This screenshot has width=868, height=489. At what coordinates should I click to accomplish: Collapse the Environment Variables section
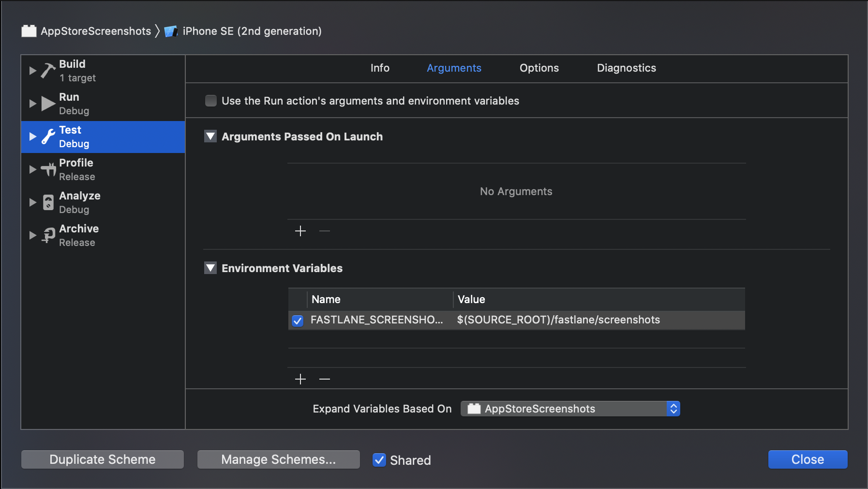pos(210,268)
